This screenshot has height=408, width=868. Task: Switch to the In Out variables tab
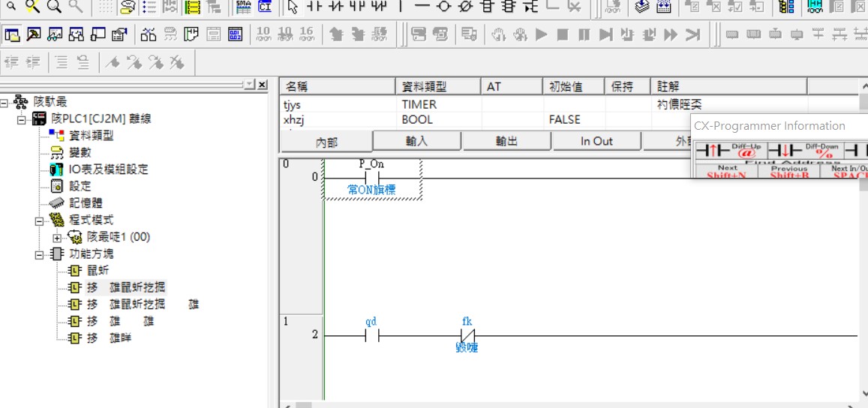[596, 141]
